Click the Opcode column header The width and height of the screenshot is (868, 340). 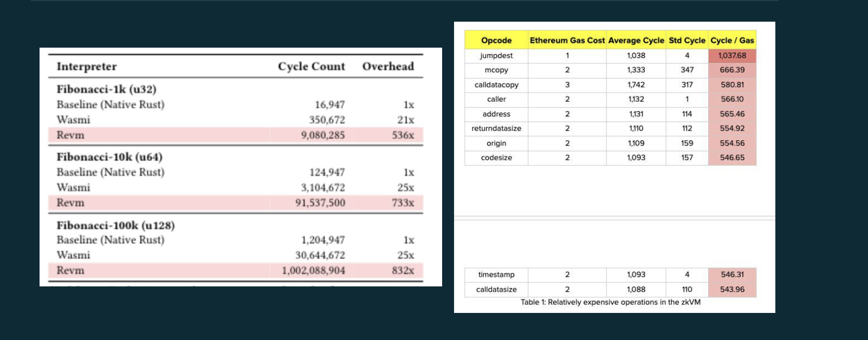pyautogui.click(x=496, y=40)
